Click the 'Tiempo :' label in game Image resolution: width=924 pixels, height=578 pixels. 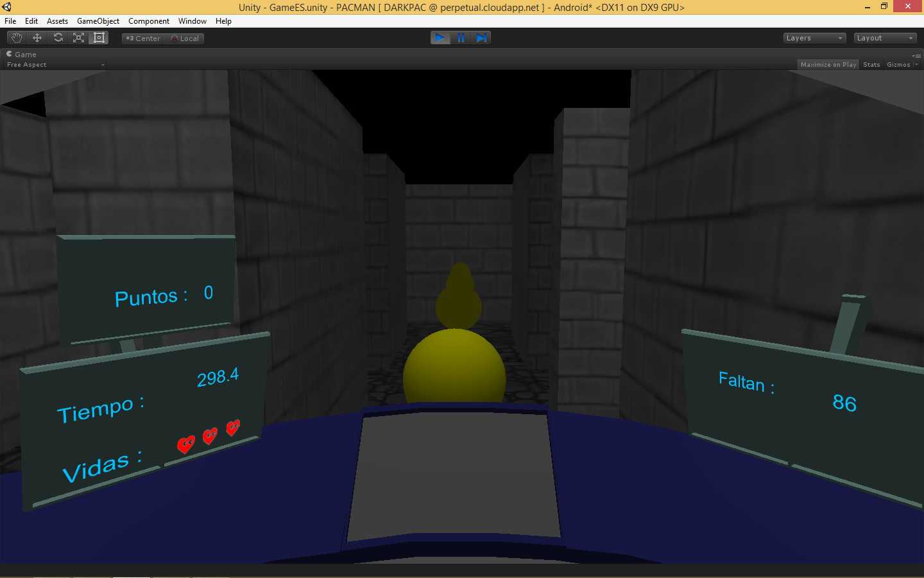(x=101, y=409)
